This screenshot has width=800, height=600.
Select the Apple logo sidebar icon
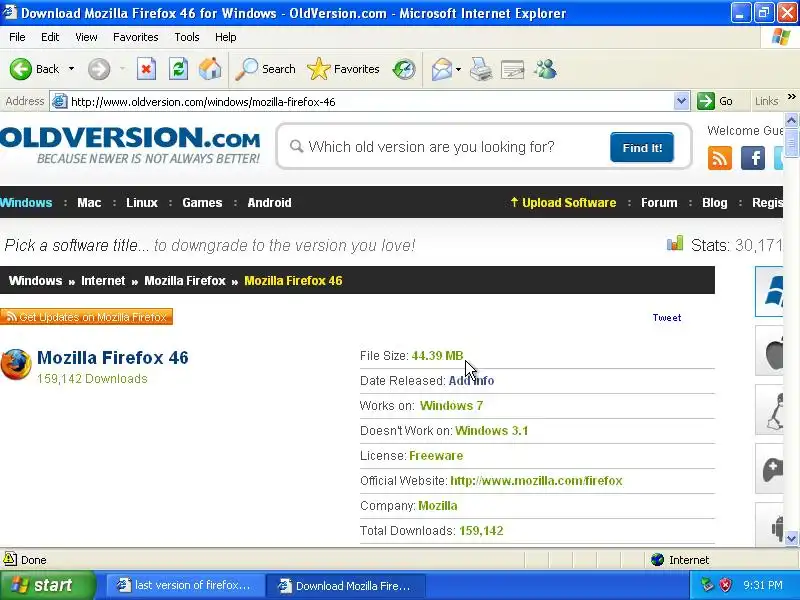click(x=770, y=352)
